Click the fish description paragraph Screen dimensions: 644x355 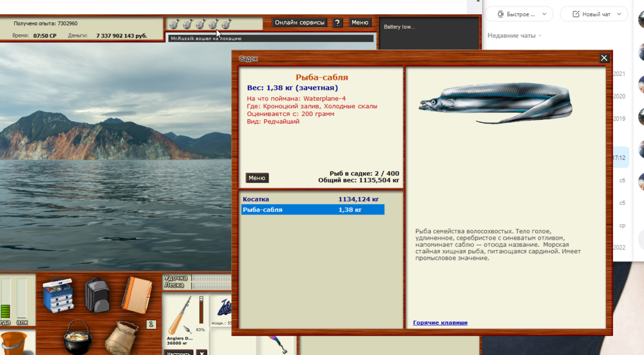498,244
